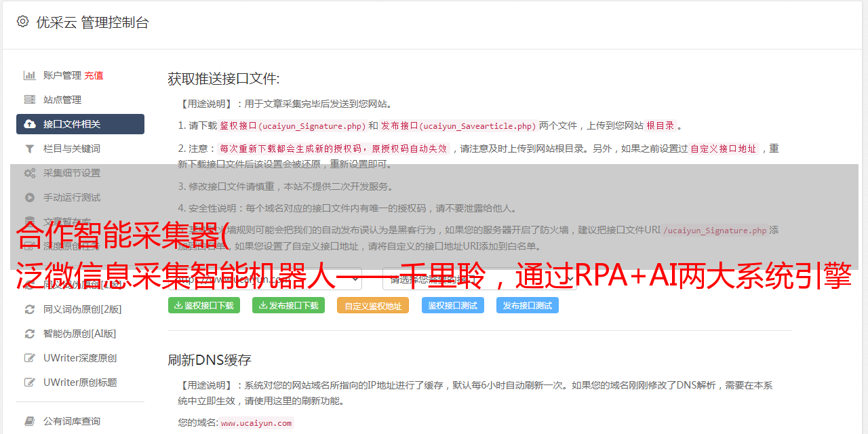Click the blue 发布接口测试 button

tap(528, 305)
